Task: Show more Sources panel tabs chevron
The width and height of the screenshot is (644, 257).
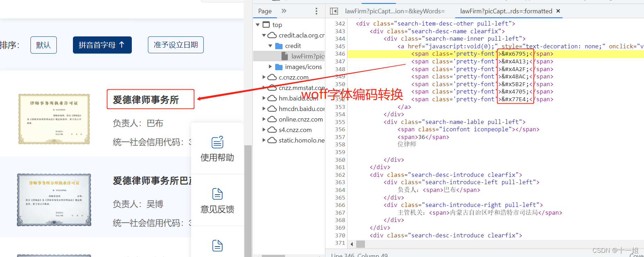Action: click(x=284, y=11)
